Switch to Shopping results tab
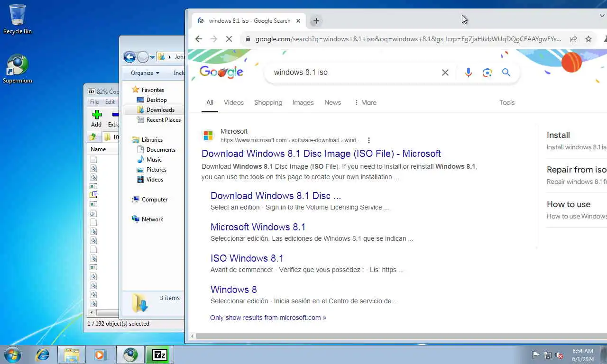Screen dimensions: 607x364 (268, 102)
